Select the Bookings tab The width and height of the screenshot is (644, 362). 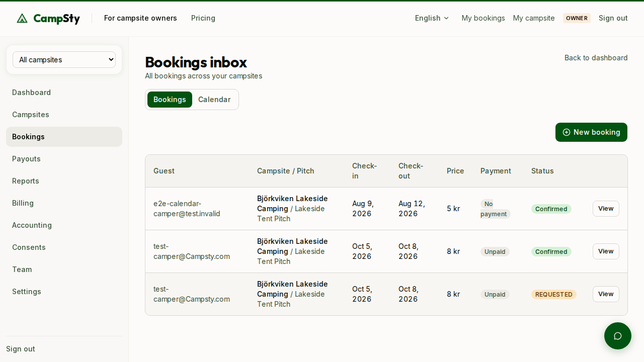click(x=170, y=100)
